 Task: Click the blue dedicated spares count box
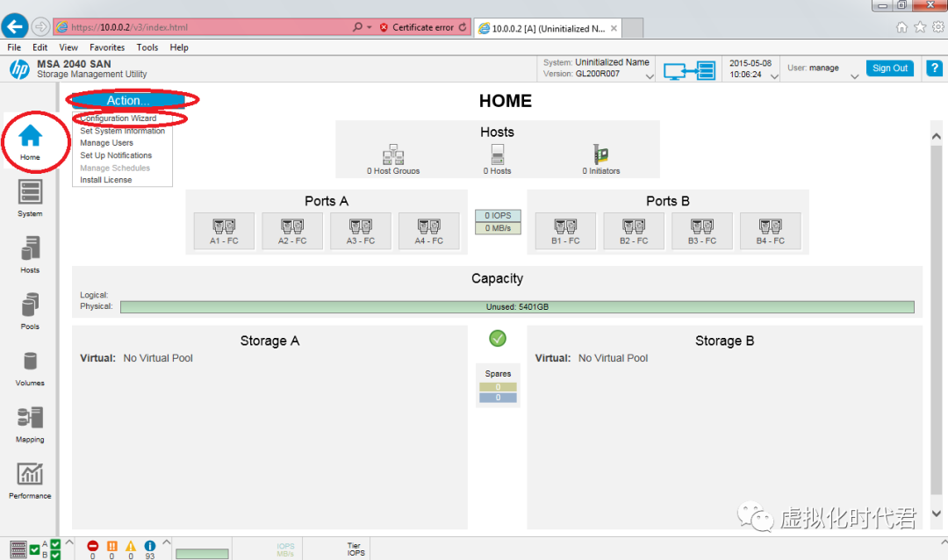[x=498, y=398]
